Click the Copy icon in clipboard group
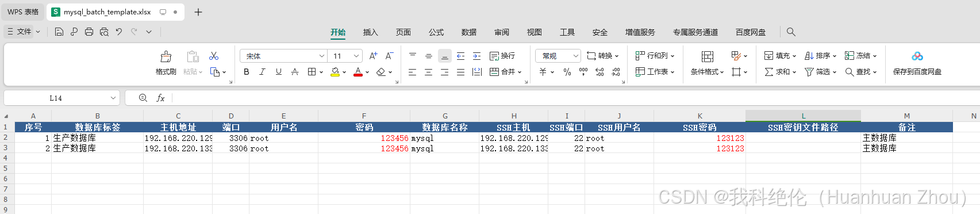Viewport: 980px width, 214px height. coord(215,72)
